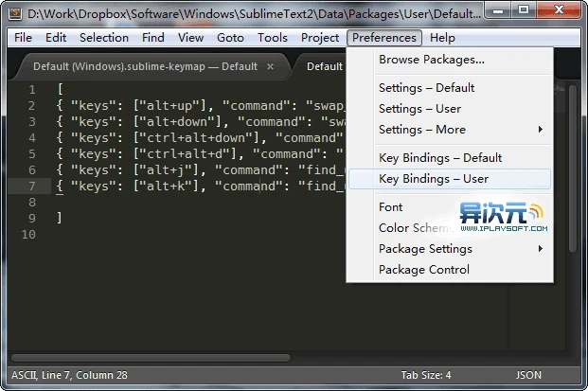The height and width of the screenshot is (391, 588).
Task: Open the Tab Size: 4 selector
Action: click(x=425, y=375)
